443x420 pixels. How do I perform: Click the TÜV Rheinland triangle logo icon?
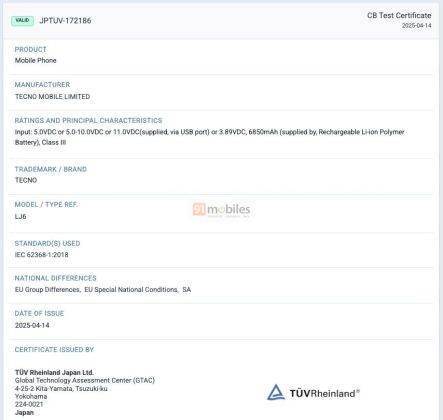click(x=276, y=392)
